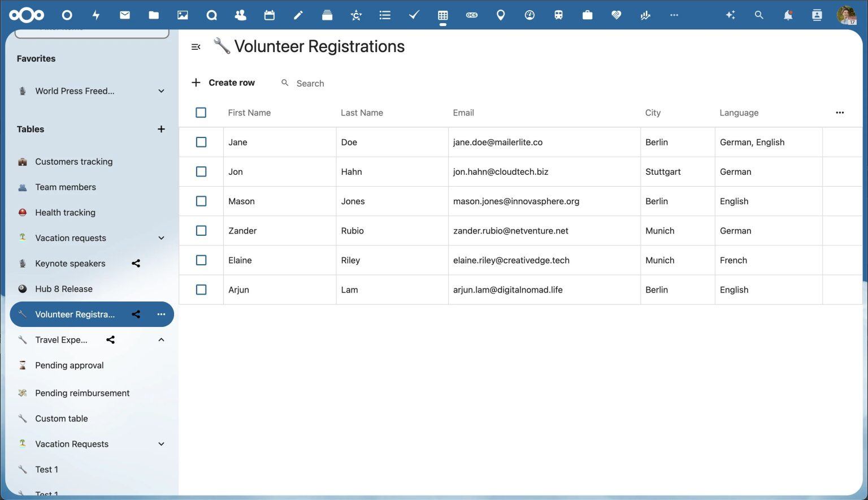868x500 pixels.
Task: Open the Activity lightning icon
Action: [x=96, y=15]
